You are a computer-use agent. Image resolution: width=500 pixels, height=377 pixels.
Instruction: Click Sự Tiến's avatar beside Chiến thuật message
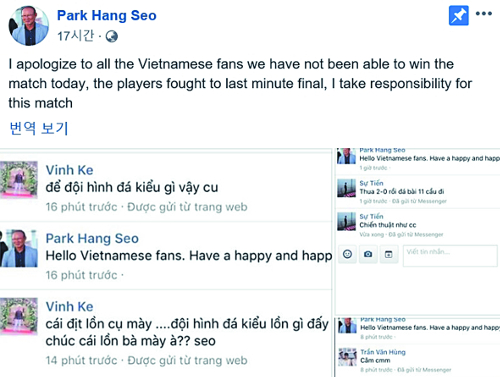pos(346,221)
